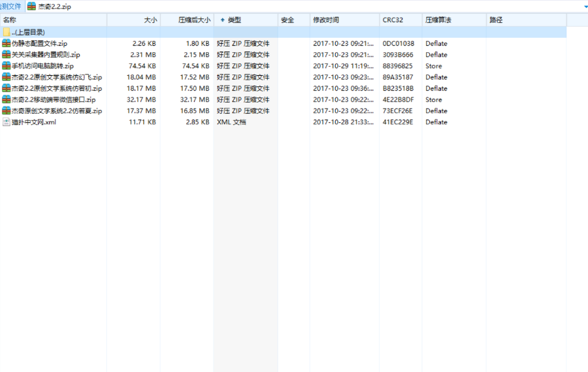Click compressed size 17.52 MB
This screenshot has width=588, height=372.
[x=195, y=77]
